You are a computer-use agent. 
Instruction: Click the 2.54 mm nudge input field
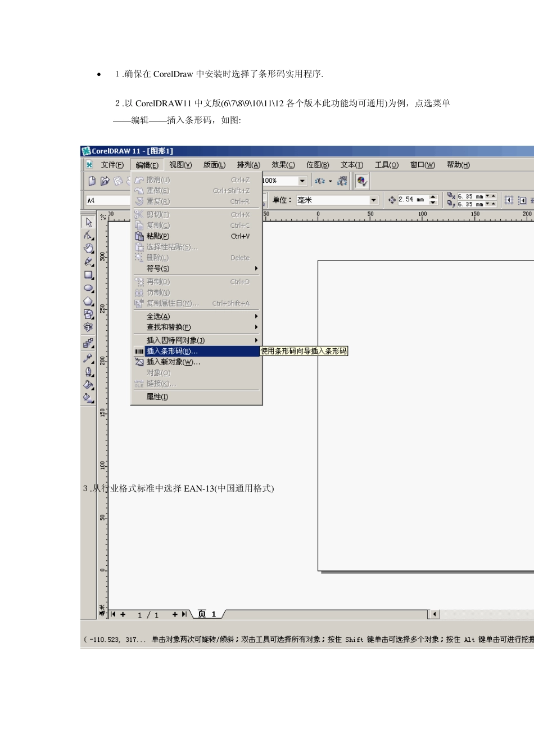pos(413,200)
